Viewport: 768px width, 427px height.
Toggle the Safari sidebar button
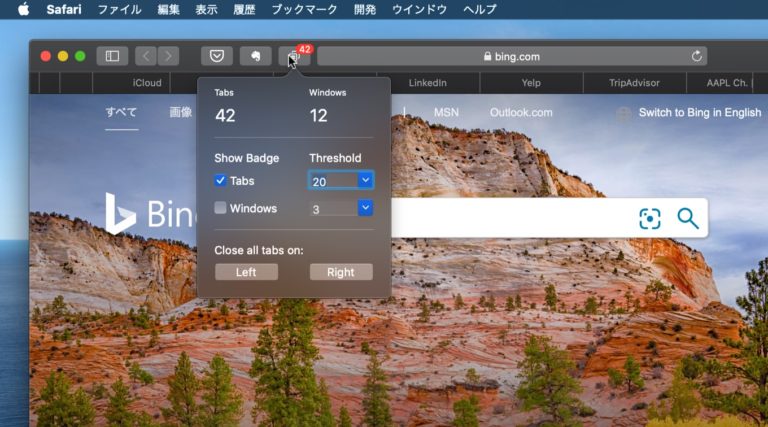pyautogui.click(x=112, y=56)
